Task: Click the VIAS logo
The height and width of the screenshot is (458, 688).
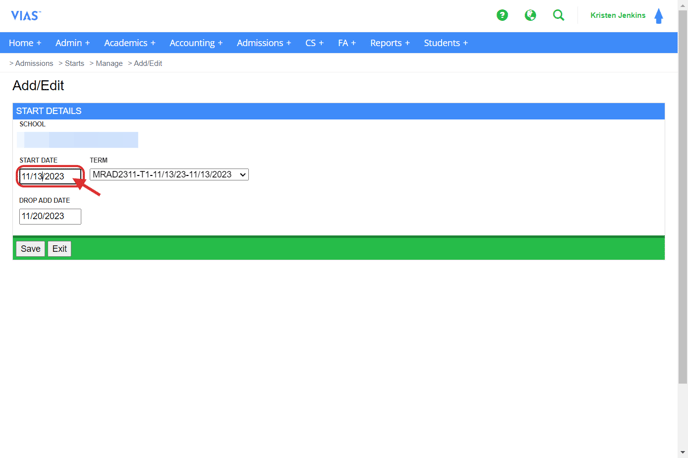Action: coord(25,16)
